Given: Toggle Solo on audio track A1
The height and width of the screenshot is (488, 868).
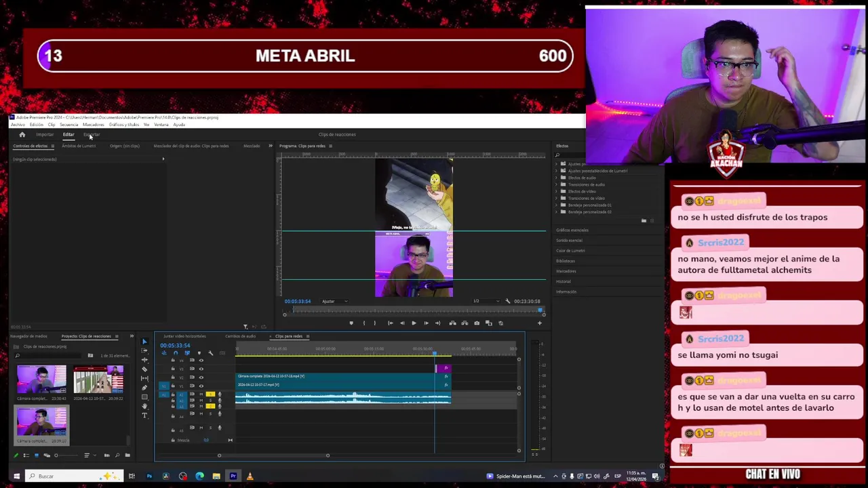Looking at the screenshot, I should pyautogui.click(x=210, y=394).
